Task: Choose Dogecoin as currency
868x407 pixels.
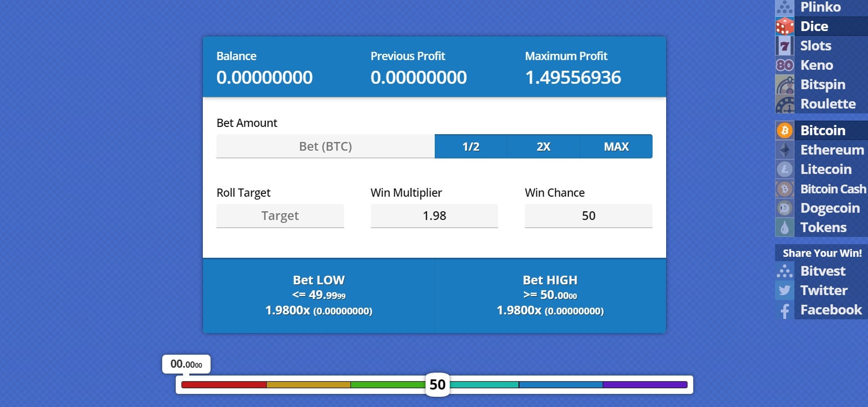Action: (830, 208)
